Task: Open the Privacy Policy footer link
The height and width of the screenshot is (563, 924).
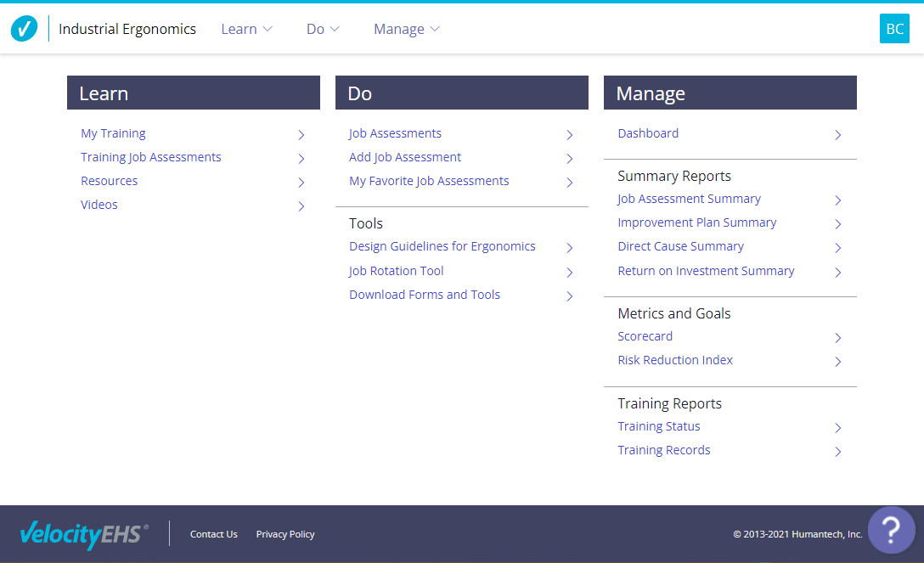Action: pos(285,534)
